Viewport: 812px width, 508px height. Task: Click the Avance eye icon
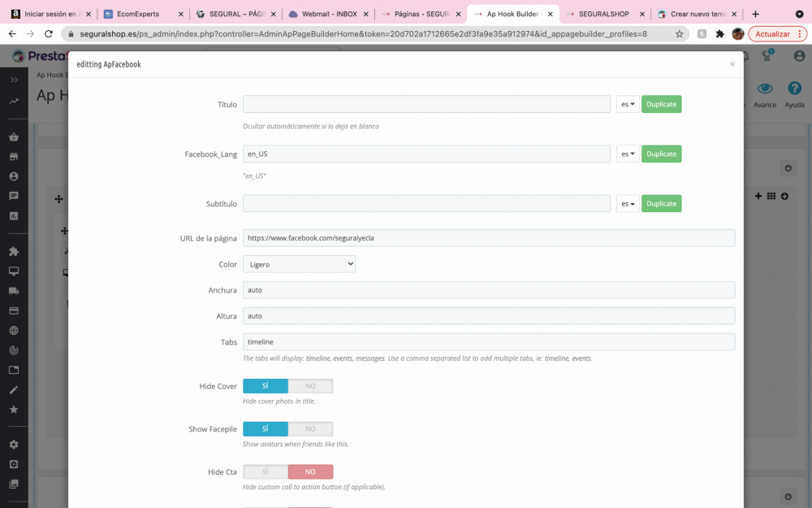coord(765,89)
